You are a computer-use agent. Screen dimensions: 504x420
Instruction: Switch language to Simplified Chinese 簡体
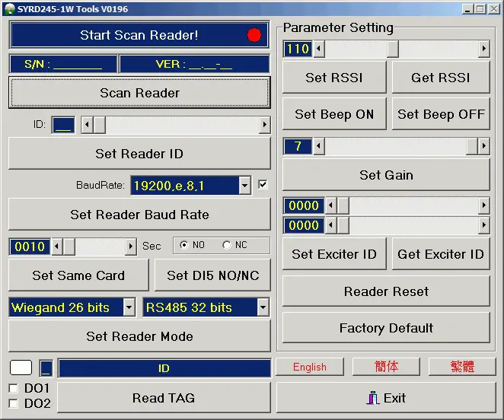pyautogui.click(x=386, y=367)
